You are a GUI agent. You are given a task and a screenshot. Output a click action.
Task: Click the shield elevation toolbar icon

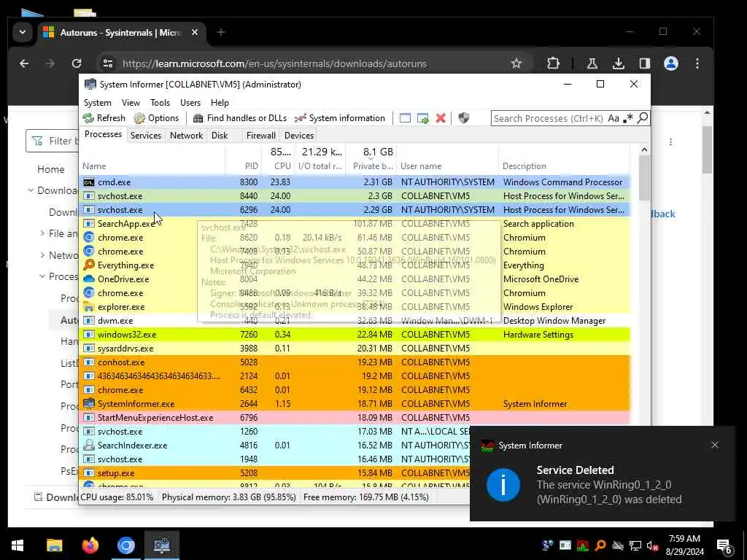pos(463,118)
